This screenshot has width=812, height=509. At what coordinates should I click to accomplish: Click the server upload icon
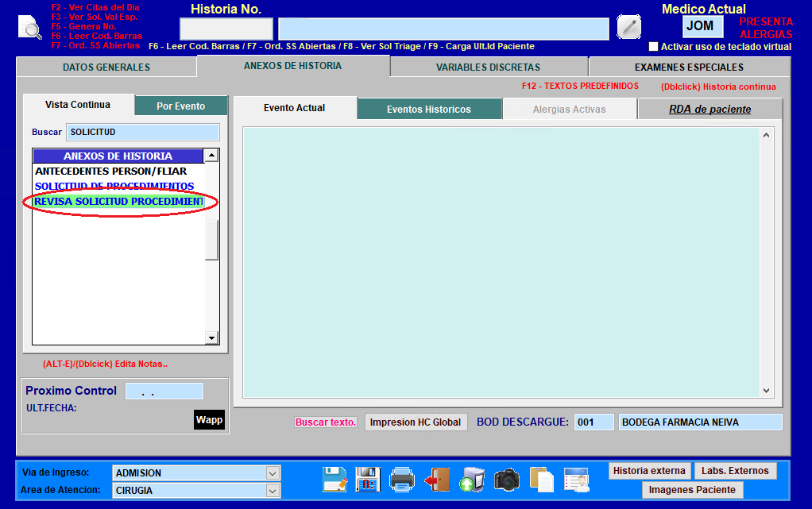[x=472, y=479]
